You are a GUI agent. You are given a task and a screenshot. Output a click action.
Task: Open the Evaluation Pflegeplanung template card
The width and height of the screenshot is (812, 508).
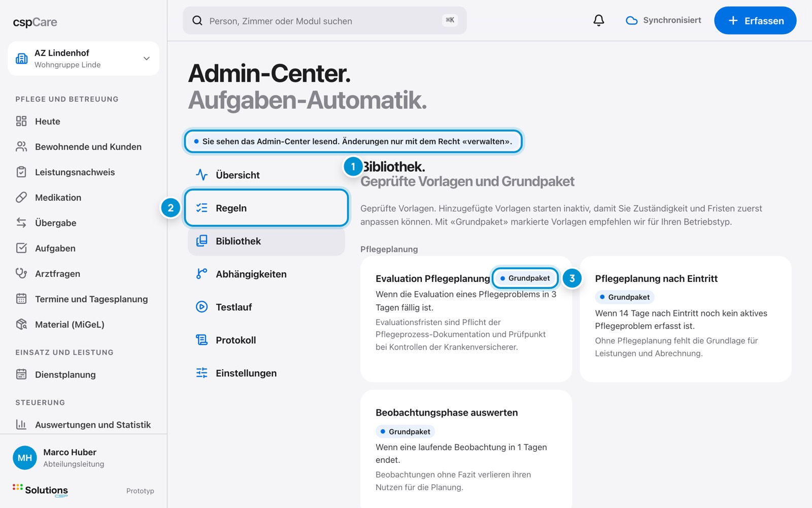click(466, 319)
